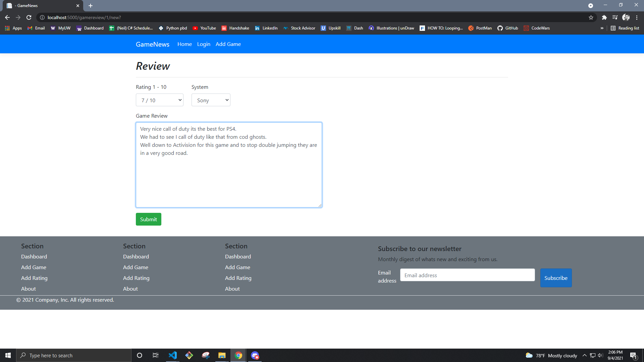Click the Add Game navigation link
Screen dimensions: 644x362
[x=228, y=44]
